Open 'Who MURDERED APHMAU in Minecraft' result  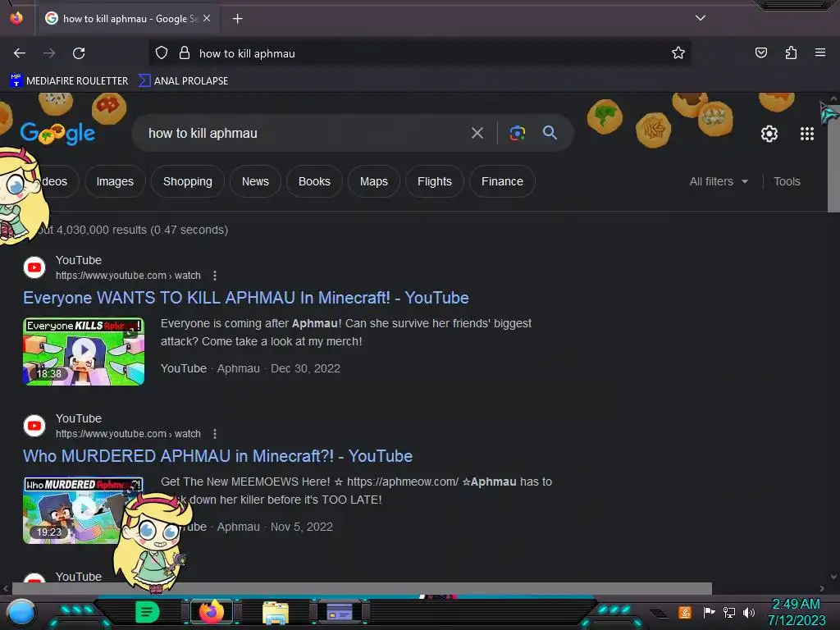(x=217, y=456)
